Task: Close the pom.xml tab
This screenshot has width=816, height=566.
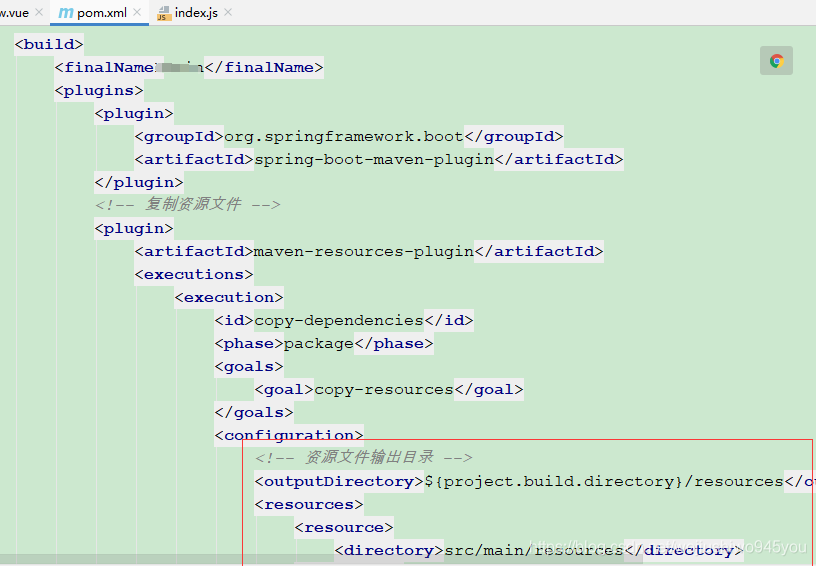Action: pos(137,12)
